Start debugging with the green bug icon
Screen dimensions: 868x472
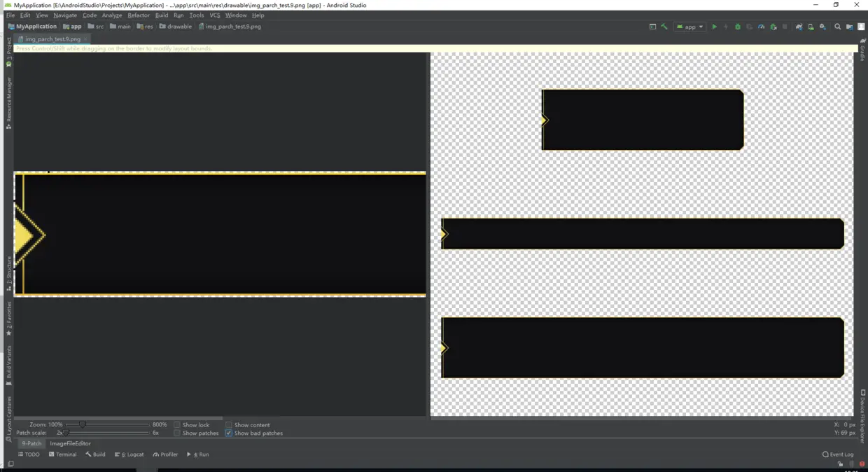(x=738, y=27)
